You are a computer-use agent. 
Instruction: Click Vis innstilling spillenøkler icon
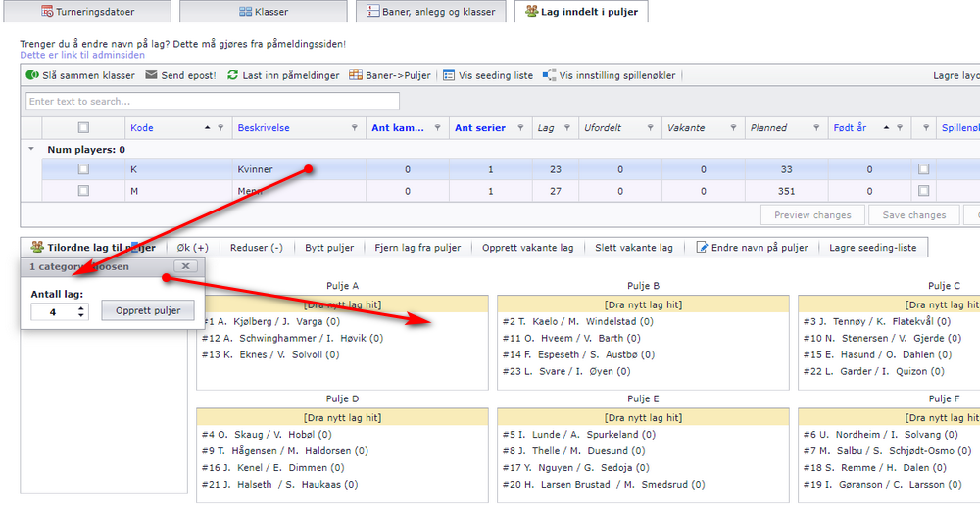tap(549, 75)
